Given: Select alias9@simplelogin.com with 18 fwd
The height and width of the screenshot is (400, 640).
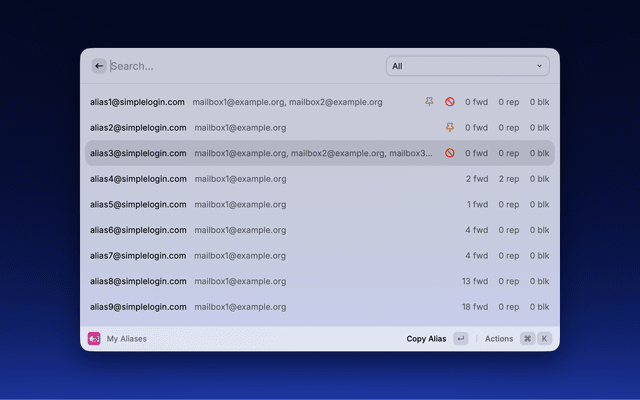Looking at the screenshot, I should tap(138, 307).
